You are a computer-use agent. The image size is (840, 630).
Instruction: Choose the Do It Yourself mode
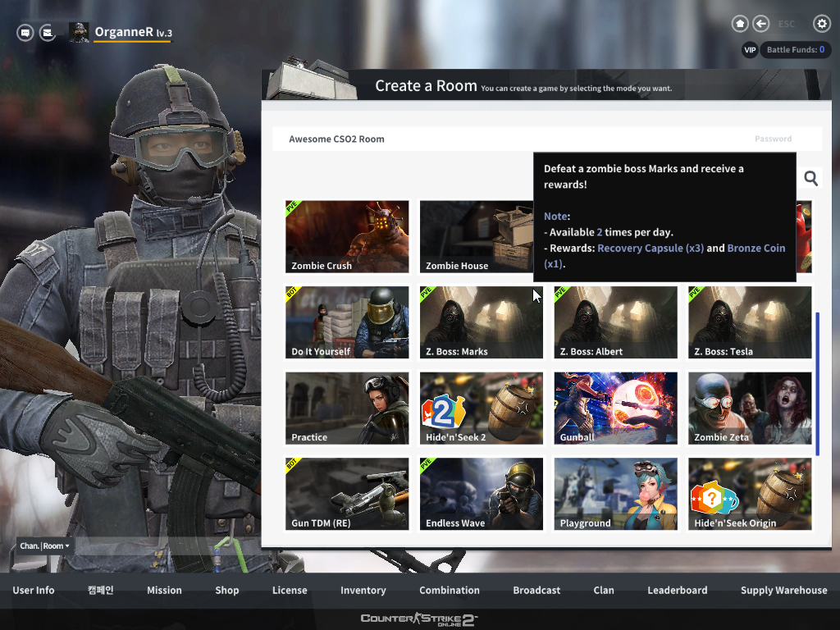click(347, 322)
